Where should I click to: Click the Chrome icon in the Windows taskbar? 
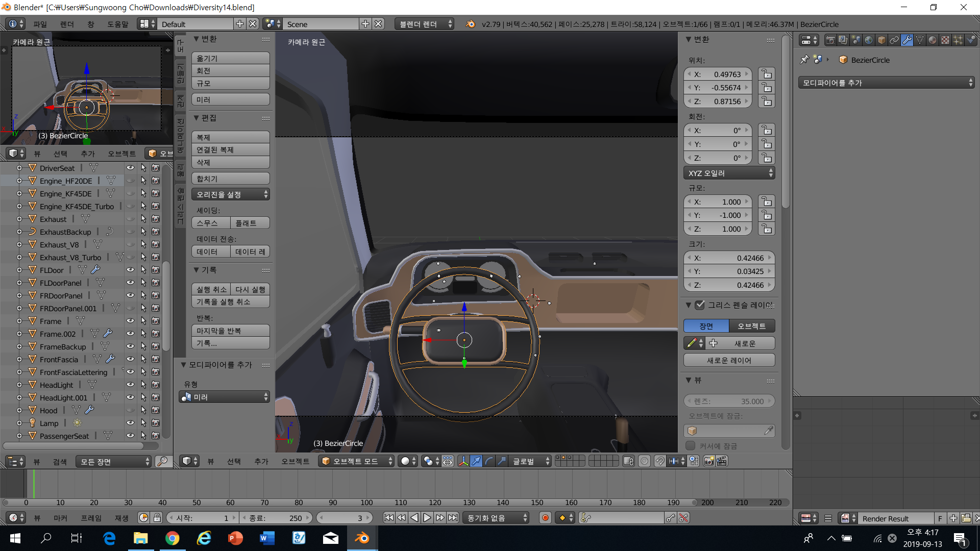coord(172,538)
